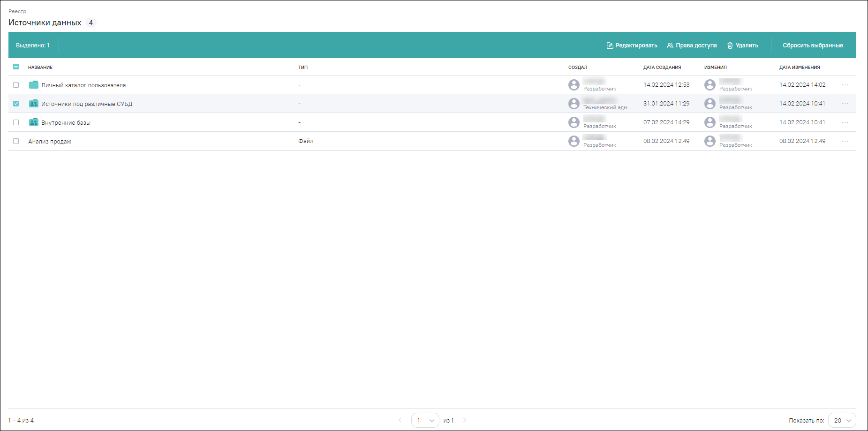Viewport: 868px width, 431px height.
Task: Click creator avatar in Личный каталог пользователя row
Action: pyautogui.click(x=574, y=85)
